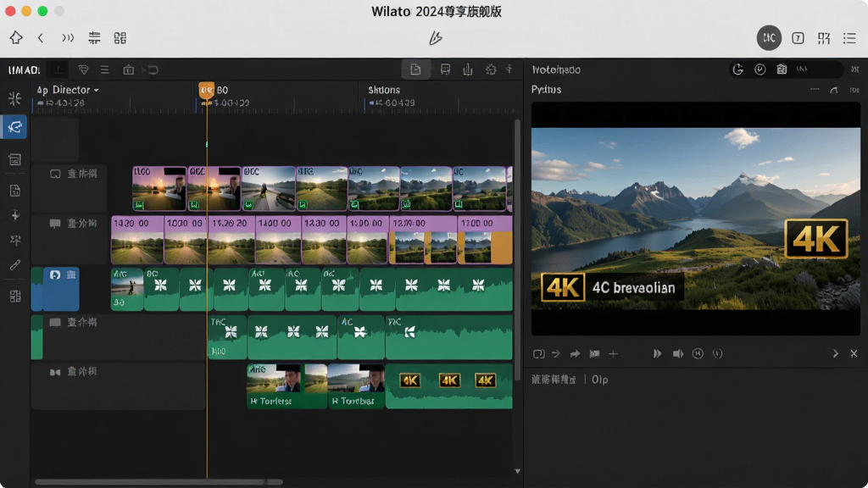
Task: Click the horizontal scrollbar under the timeline
Action: tap(159, 482)
